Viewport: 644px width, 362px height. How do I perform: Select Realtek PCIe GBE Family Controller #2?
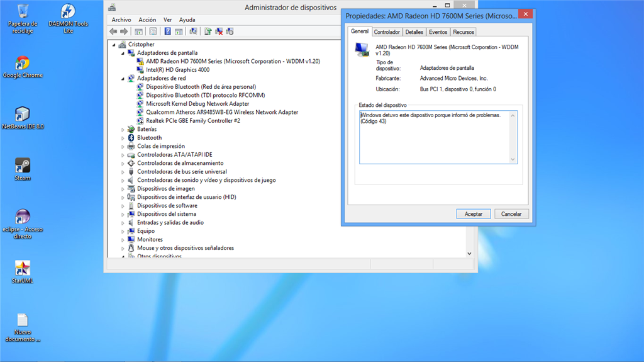coord(193,121)
